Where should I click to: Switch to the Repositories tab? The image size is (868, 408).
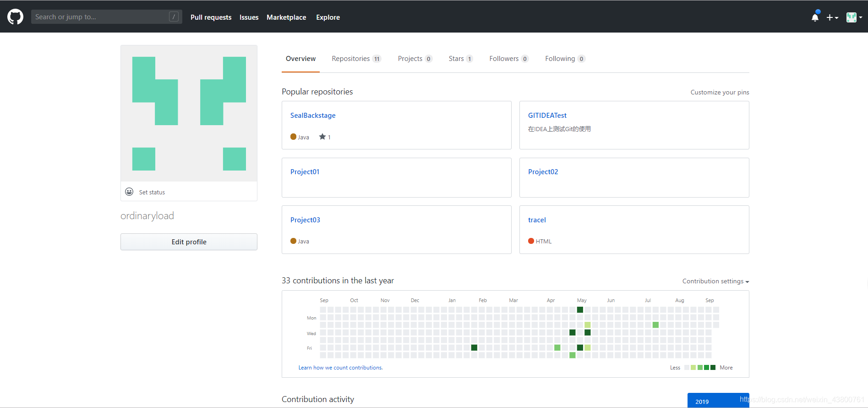pos(356,59)
